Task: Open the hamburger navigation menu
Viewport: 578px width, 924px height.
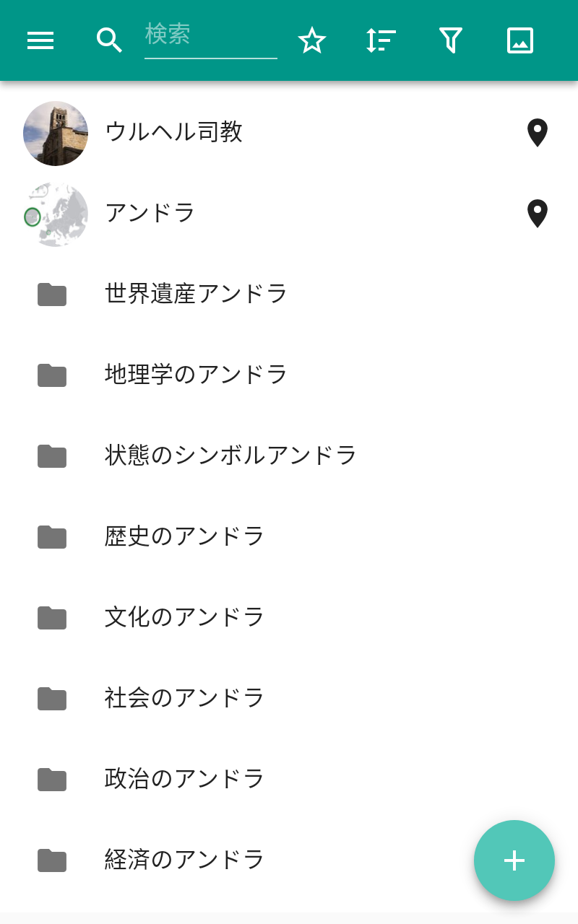Action: pyautogui.click(x=40, y=40)
